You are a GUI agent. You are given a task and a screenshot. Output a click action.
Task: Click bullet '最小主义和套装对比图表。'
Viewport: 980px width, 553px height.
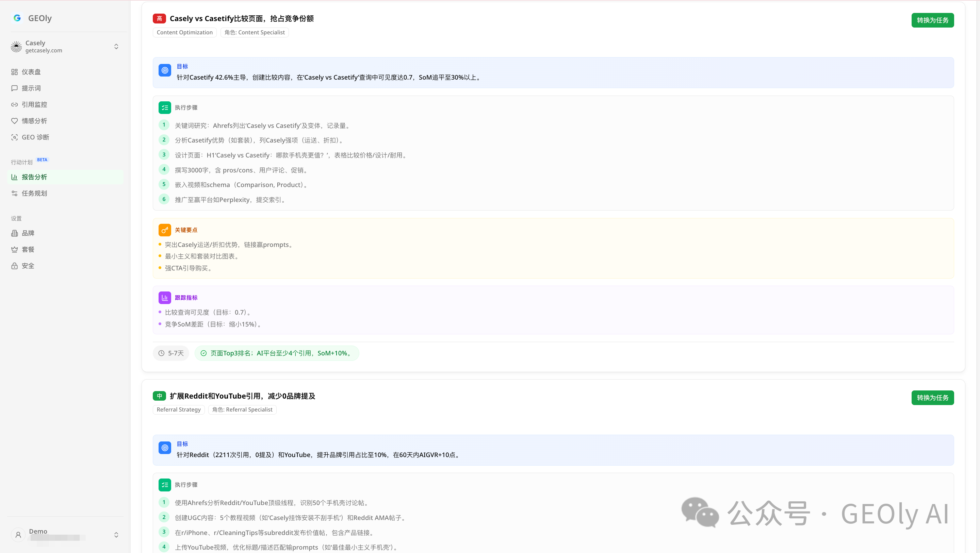pos(203,257)
